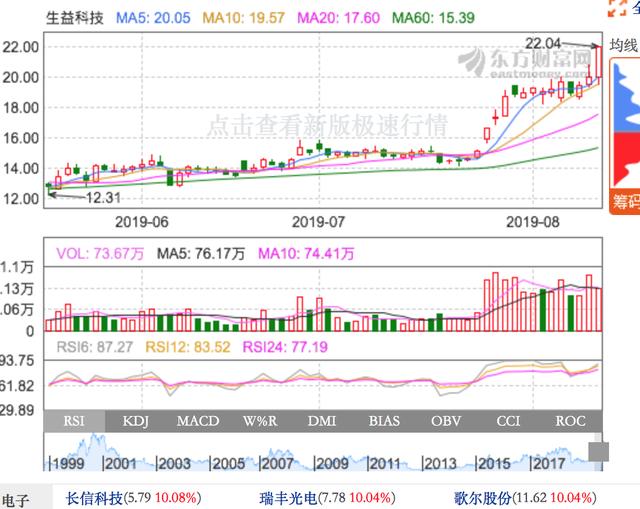The image size is (640, 509).
Task: Click the RSI12: 83.52 label
Action: point(188,347)
